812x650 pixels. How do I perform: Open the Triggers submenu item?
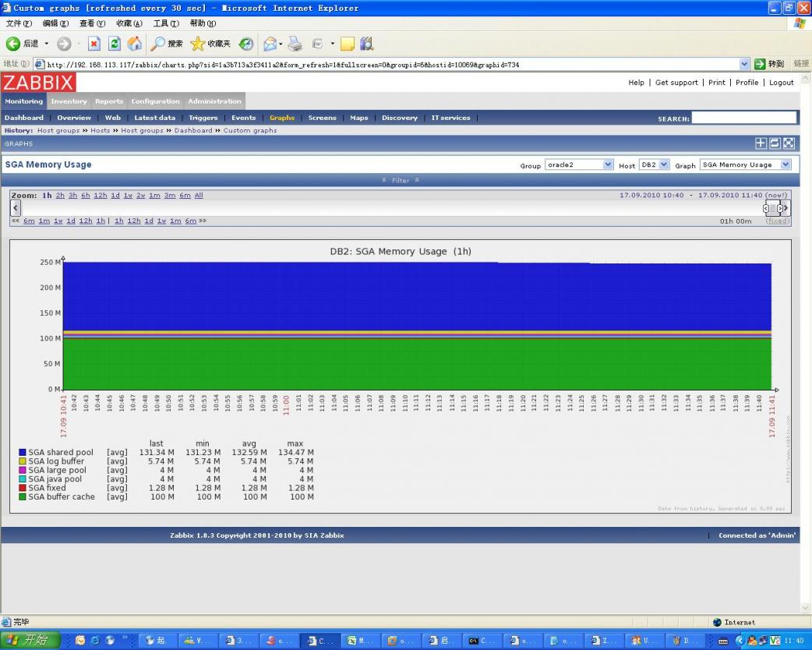(203, 118)
